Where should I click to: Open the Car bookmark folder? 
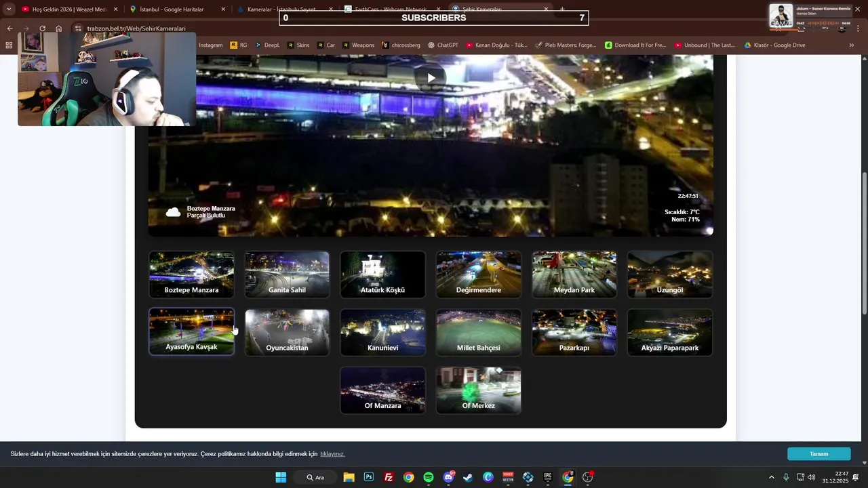325,45
